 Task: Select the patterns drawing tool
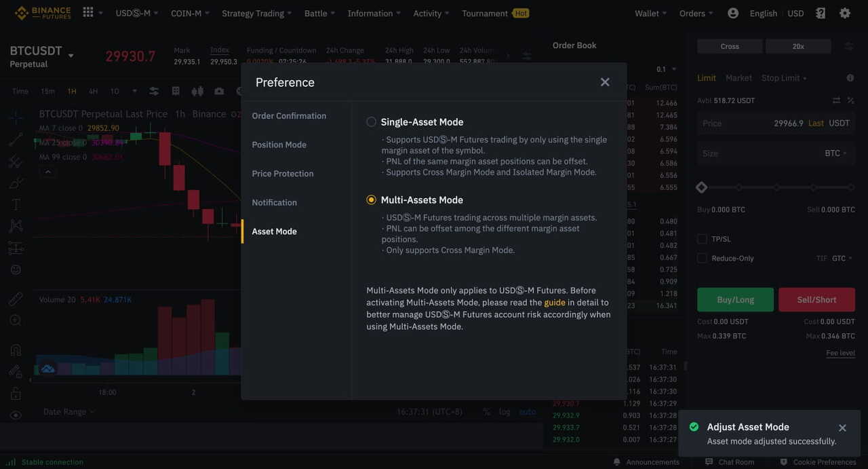[x=16, y=226]
